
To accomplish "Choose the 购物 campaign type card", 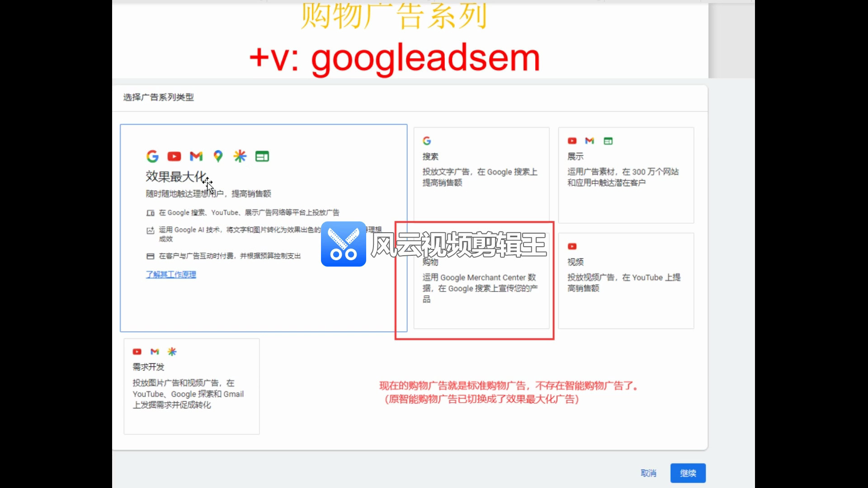I will pyautogui.click(x=481, y=281).
